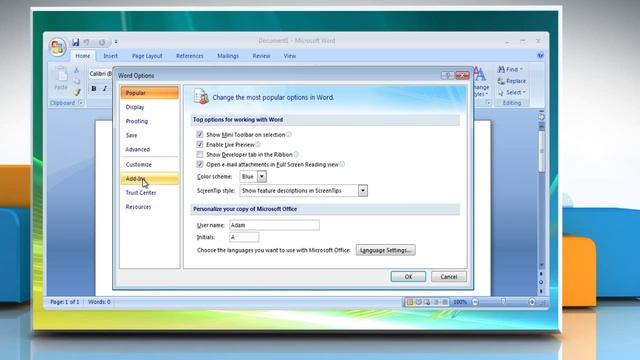Select the Resources category in Word Options

pyautogui.click(x=150, y=207)
